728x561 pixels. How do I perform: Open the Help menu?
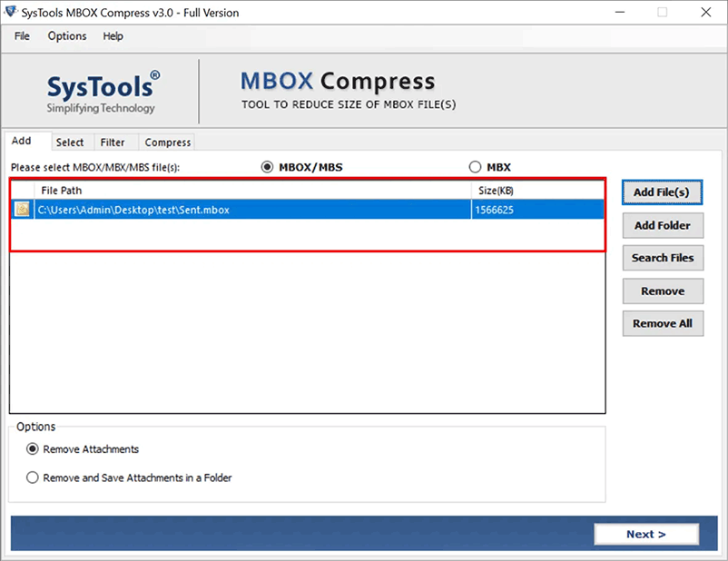point(113,36)
